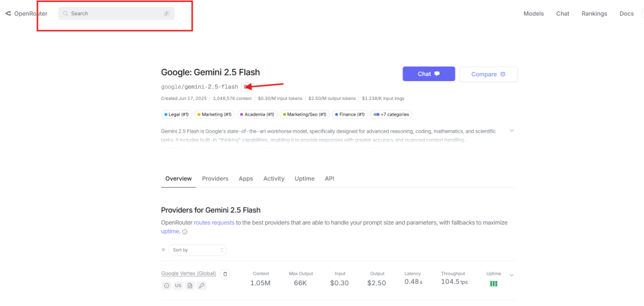Click the $0.30/M input tokens text
Viewport: 644px width, 306px height.
[x=280, y=99]
